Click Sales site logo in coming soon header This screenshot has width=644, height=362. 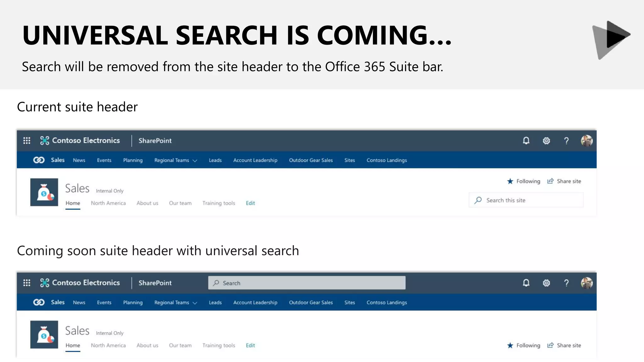pos(44,335)
